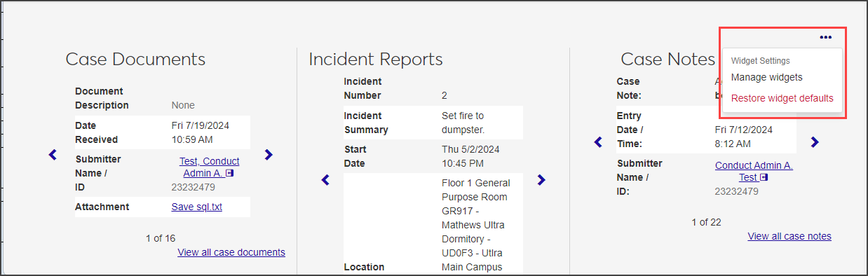868x276 pixels.
Task: Open Test, Conduct Admin A. submitter link
Action: pos(209,167)
